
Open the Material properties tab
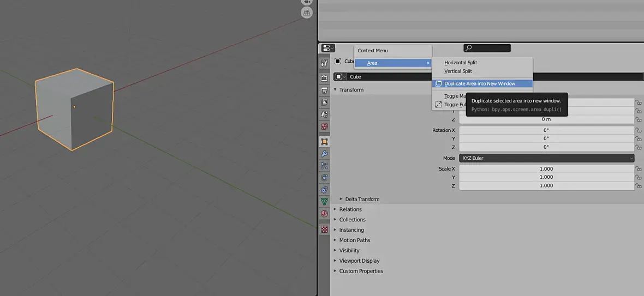(324, 214)
